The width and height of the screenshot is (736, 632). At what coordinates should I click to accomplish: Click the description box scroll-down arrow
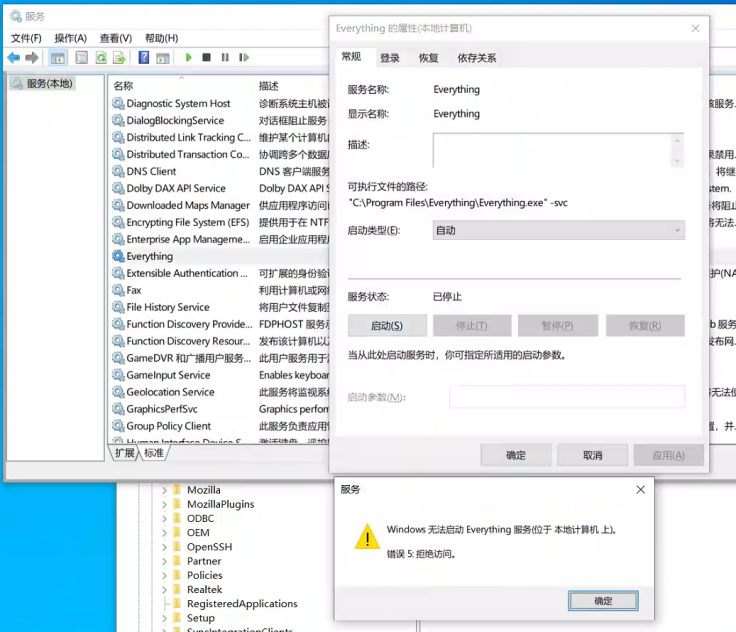[677, 161]
